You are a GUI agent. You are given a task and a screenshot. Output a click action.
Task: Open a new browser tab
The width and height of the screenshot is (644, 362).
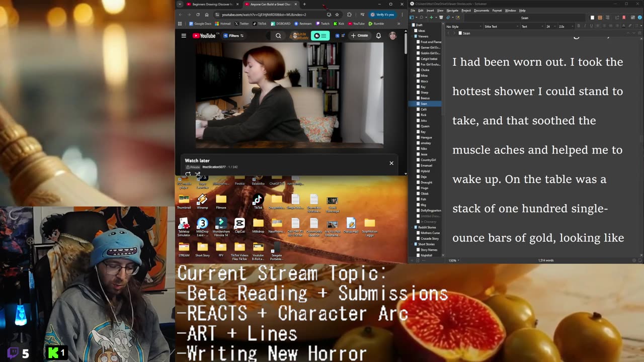(x=304, y=4)
